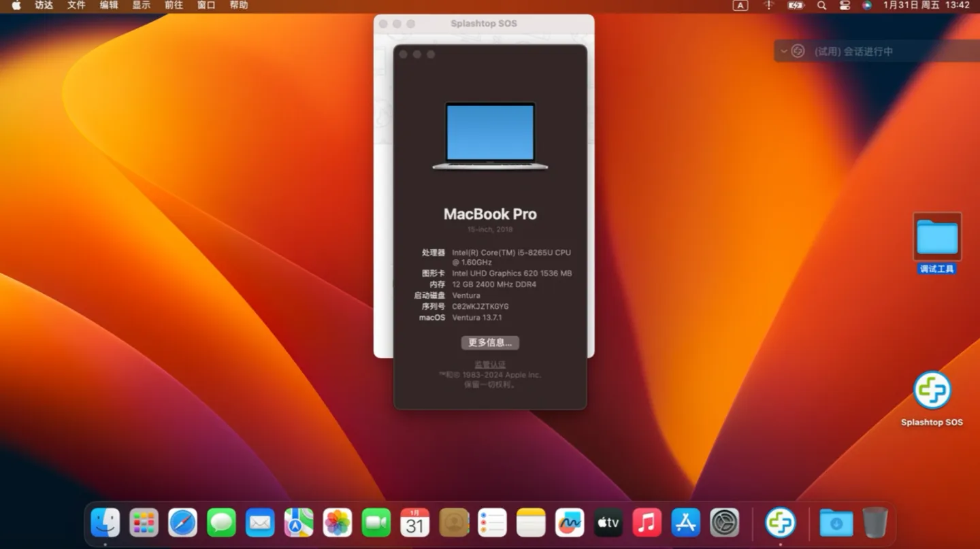Open System Settings from the Dock
Viewport: 980px width, 549px height.
pyautogui.click(x=724, y=522)
